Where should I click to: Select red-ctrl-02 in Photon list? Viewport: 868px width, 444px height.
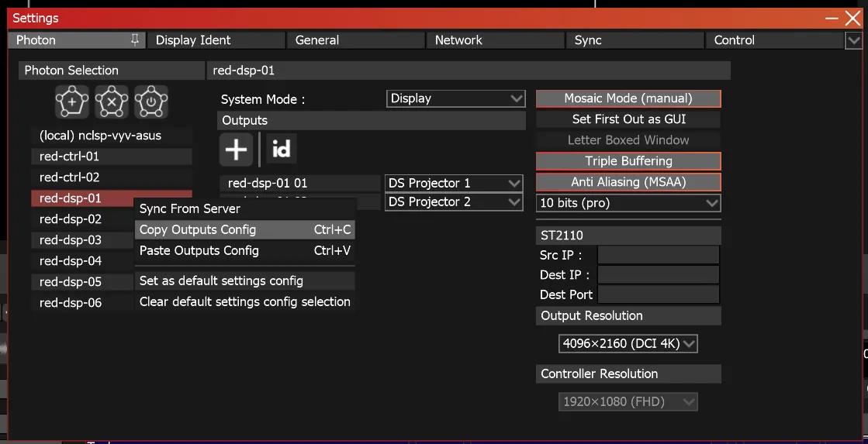pos(112,177)
